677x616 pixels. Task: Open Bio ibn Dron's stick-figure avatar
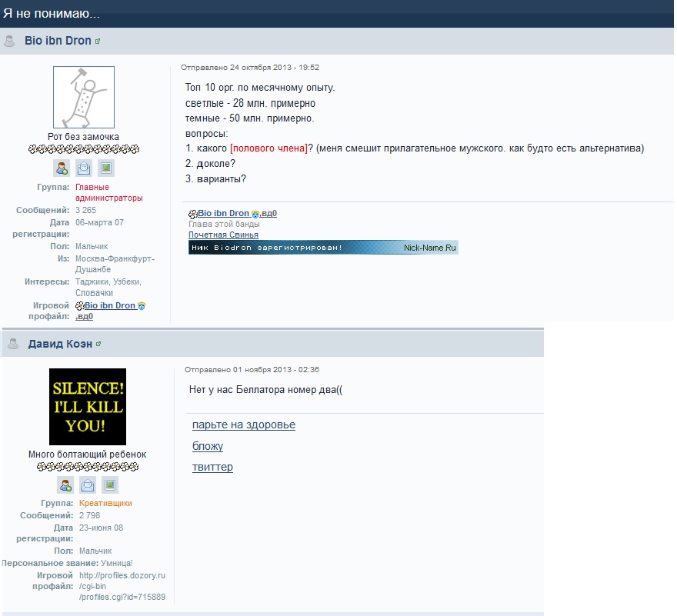pyautogui.click(x=84, y=97)
